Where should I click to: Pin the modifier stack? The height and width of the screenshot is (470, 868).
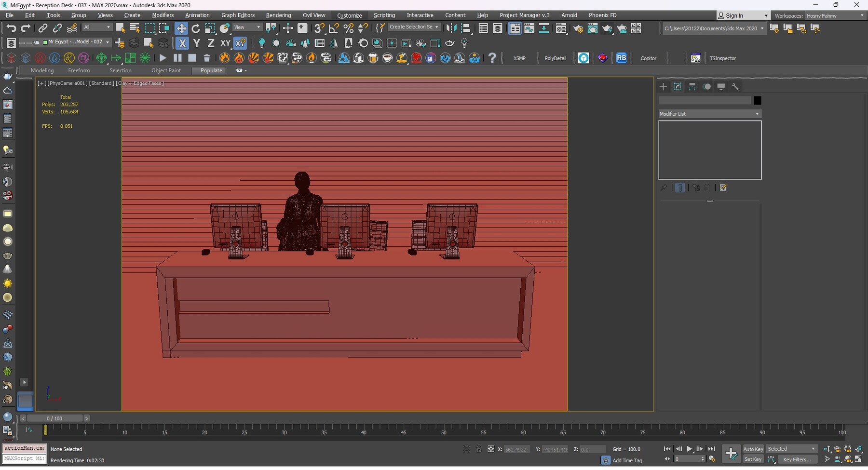click(x=664, y=188)
